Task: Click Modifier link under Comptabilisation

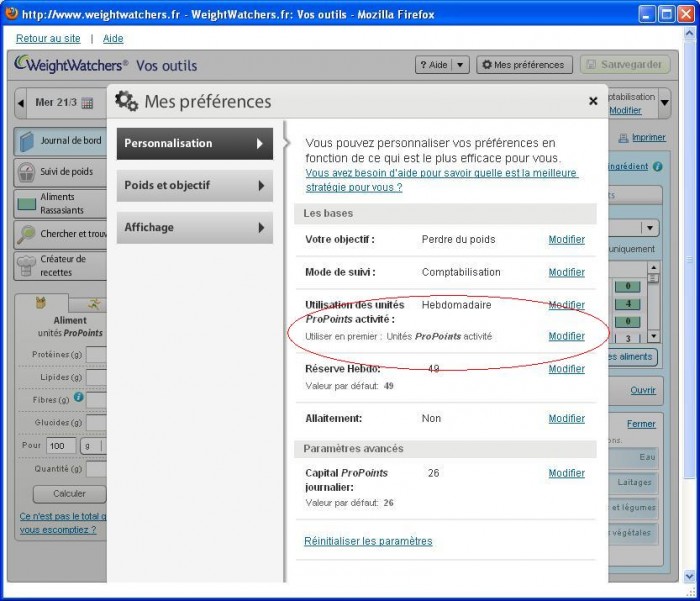Action: (x=625, y=110)
